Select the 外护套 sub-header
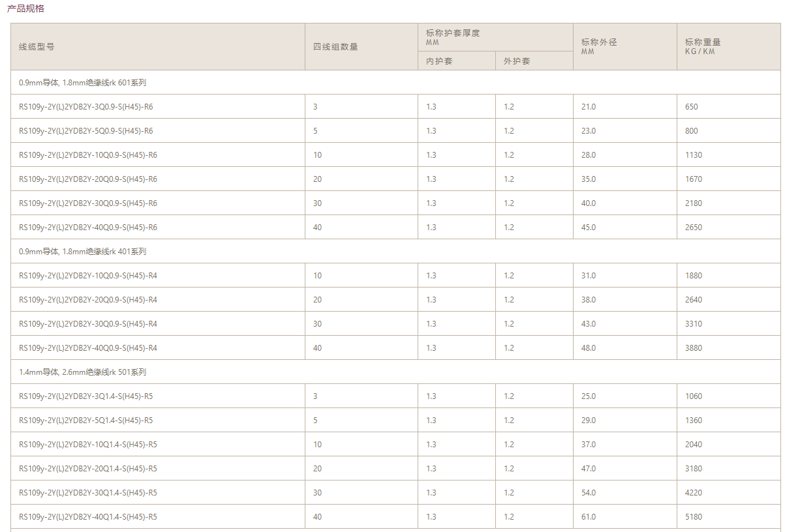This screenshot has width=785, height=532. click(517, 61)
